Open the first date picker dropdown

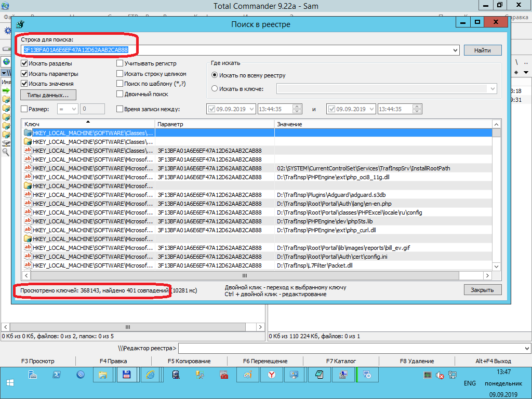[252, 109]
